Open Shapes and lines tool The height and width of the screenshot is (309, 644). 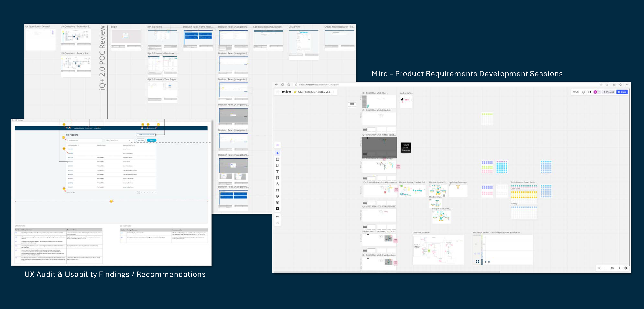click(x=277, y=178)
